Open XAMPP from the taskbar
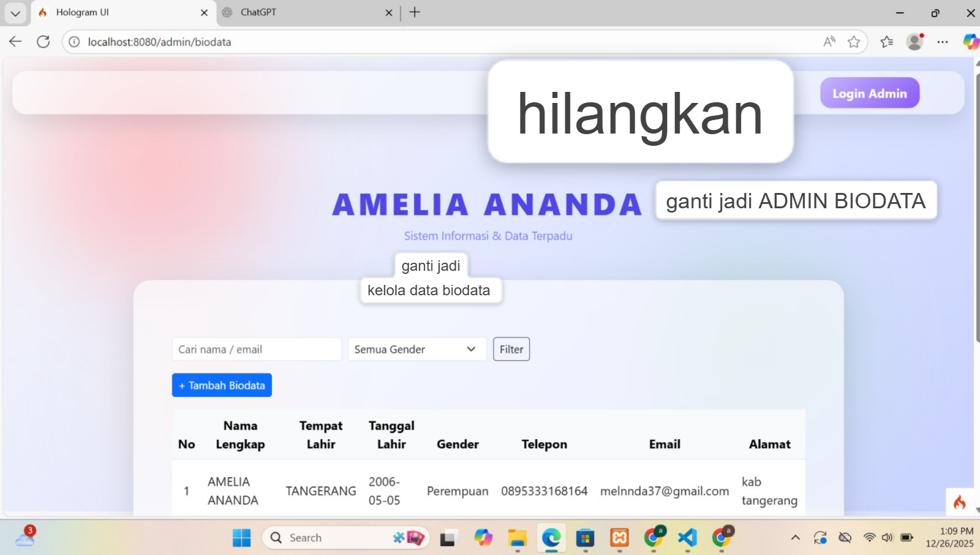 [x=619, y=538]
